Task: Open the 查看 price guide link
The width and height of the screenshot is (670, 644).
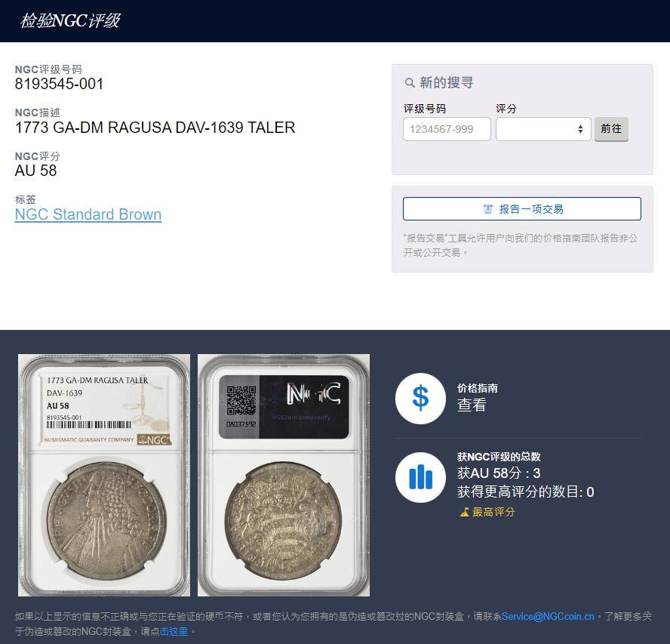Action: [x=472, y=405]
